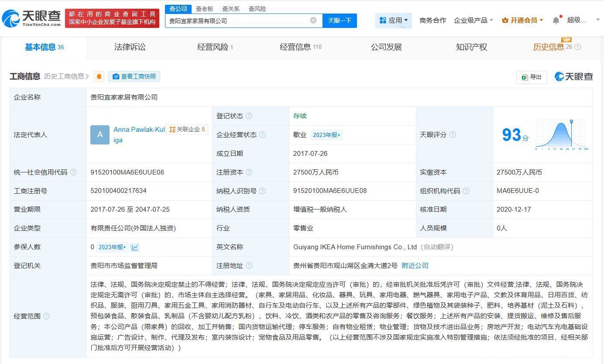Open the 开通会员 dropdown
This screenshot has height=364, width=604.
click(523, 21)
